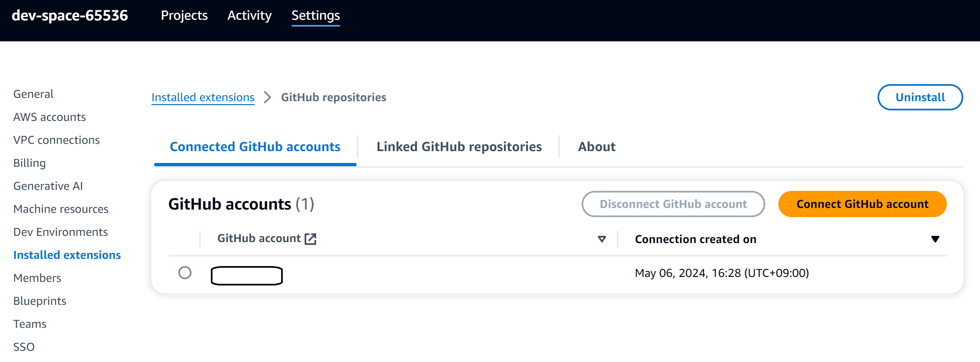Image resolution: width=980 pixels, height=362 pixels.
Task: Navigate to Generative AI settings
Action: pos(48,186)
